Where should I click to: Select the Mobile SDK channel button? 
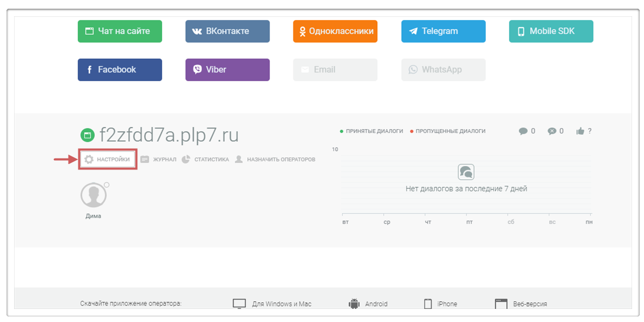(x=551, y=32)
